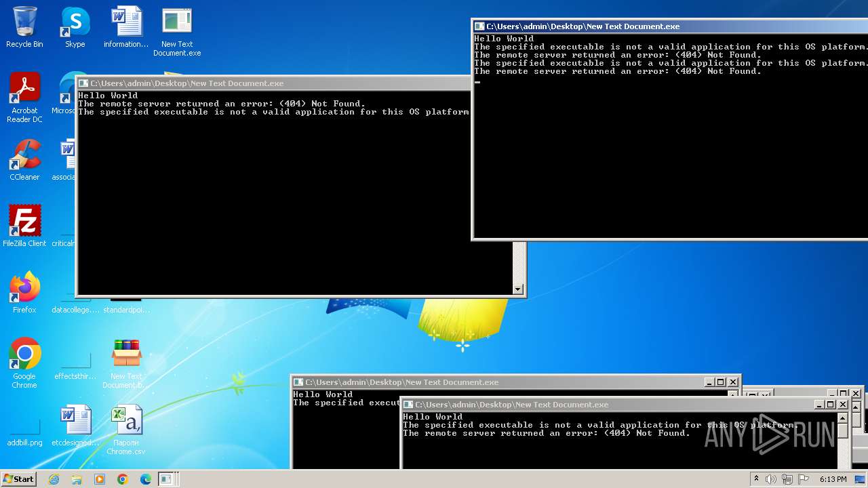
Task: Open Chrome from the taskbar
Action: [x=123, y=479]
